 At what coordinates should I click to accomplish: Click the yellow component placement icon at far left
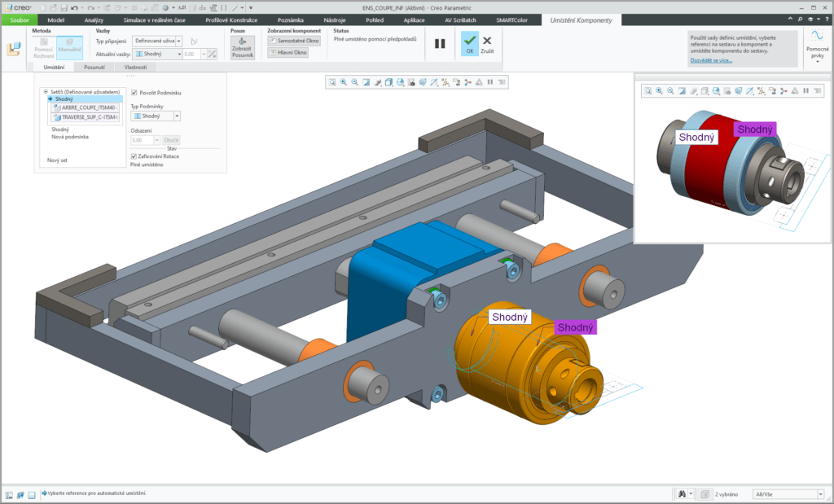coord(14,49)
